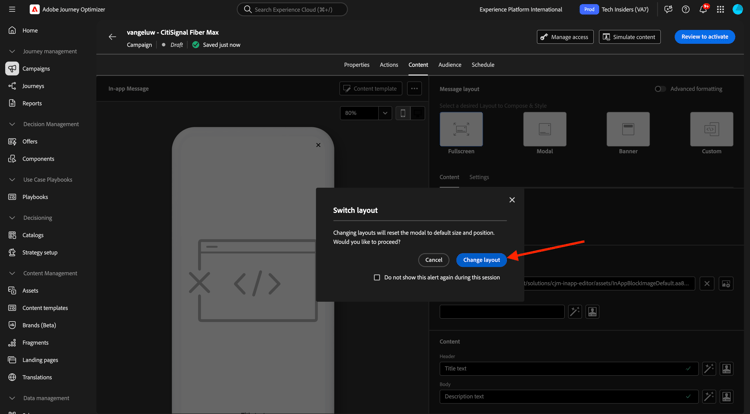Switch to the Schedule tab
The width and height of the screenshot is (750, 414).
(x=483, y=65)
